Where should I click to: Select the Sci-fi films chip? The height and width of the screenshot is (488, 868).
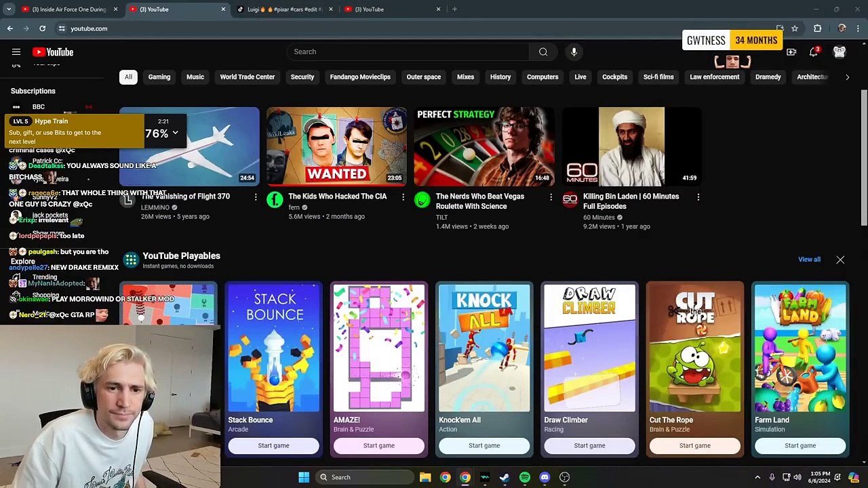(658, 77)
